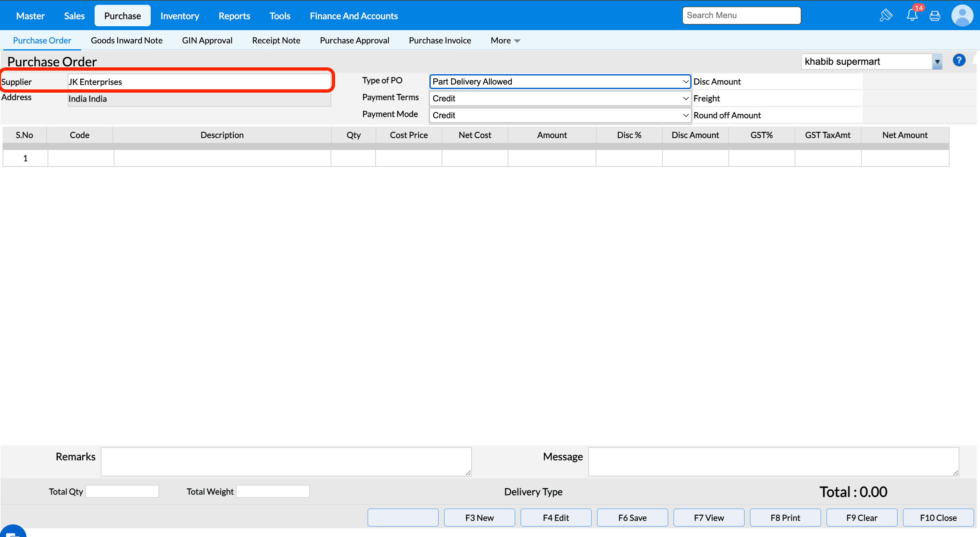The width and height of the screenshot is (980, 537).
Task: Expand the Payment Terms dropdown
Action: [x=560, y=98]
